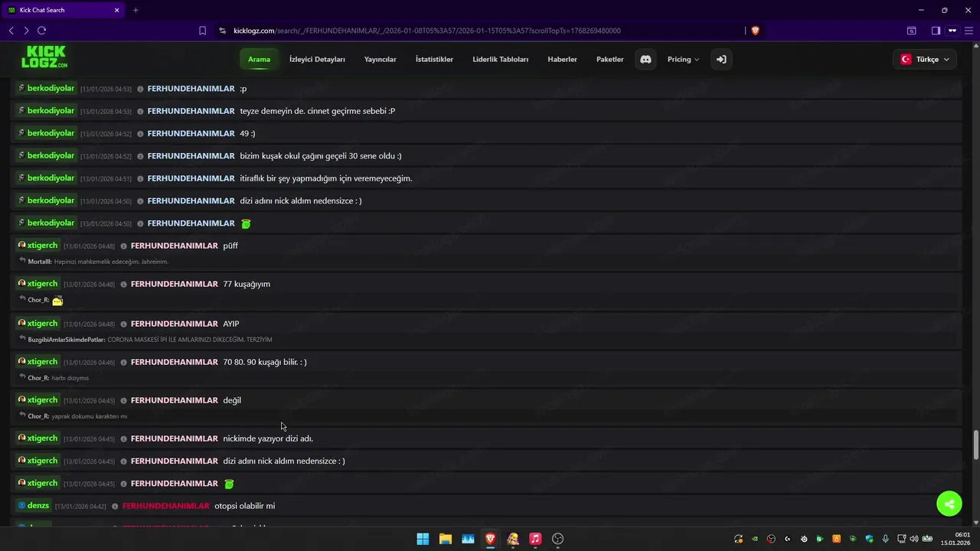Bookmark this page using bookmark icon
This screenshot has height=551, width=980.
point(202,31)
